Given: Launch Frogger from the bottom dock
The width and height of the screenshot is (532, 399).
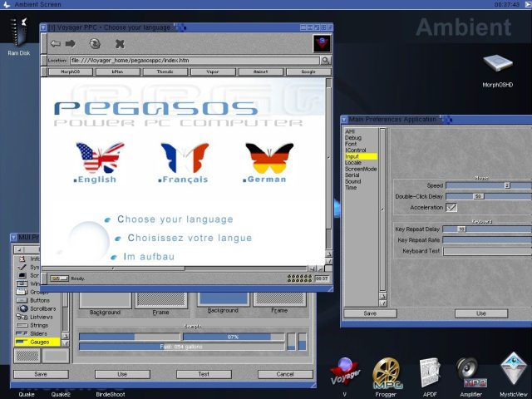Looking at the screenshot, I should pos(387,372).
